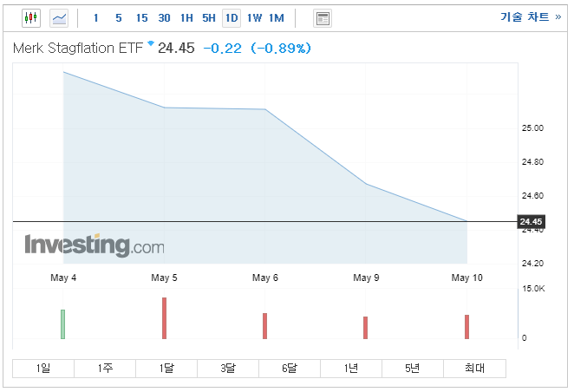Choose the 최대 time range
Image resolution: width=574 pixels, height=392 pixels.
[475, 369]
